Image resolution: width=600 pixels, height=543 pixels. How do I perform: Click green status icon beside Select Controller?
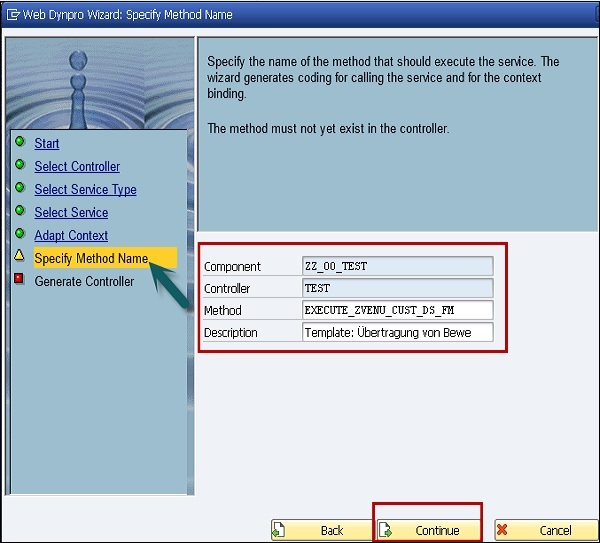[20, 165]
